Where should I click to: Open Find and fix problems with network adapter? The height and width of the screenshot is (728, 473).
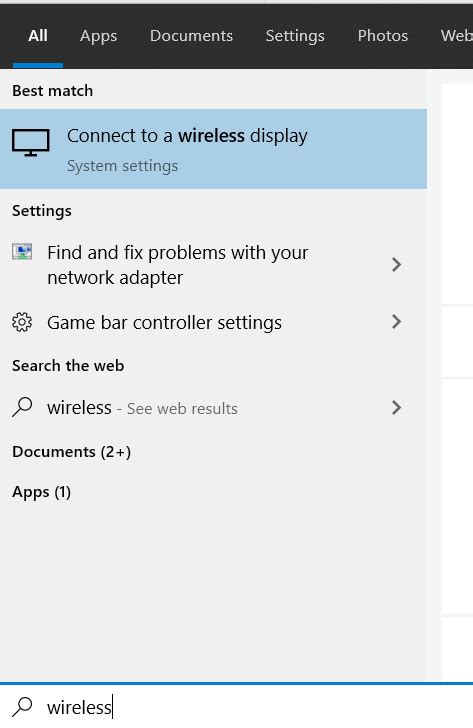pyautogui.click(x=213, y=265)
